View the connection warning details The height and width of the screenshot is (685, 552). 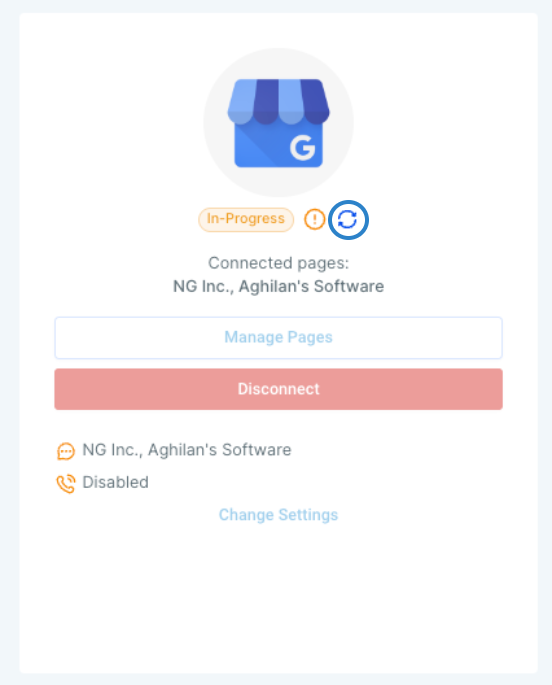tap(314, 219)
